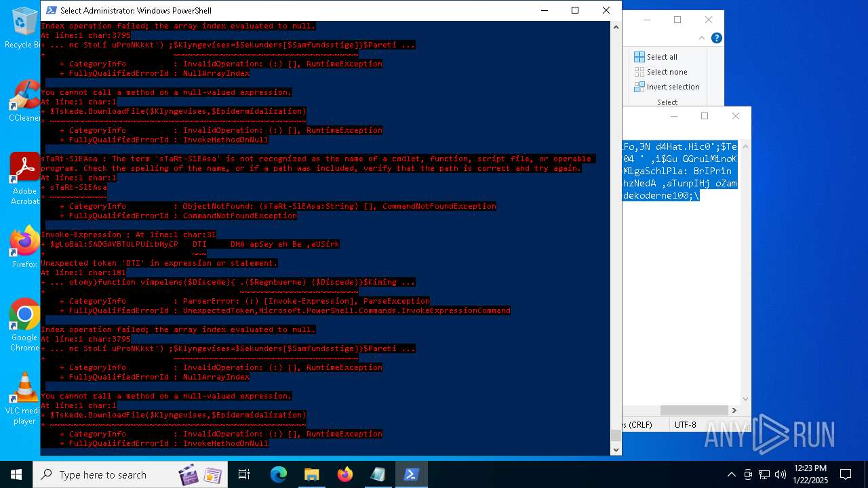Open Microsoft Edge from the taskbar
868x488 pixels.
[279, 474]
